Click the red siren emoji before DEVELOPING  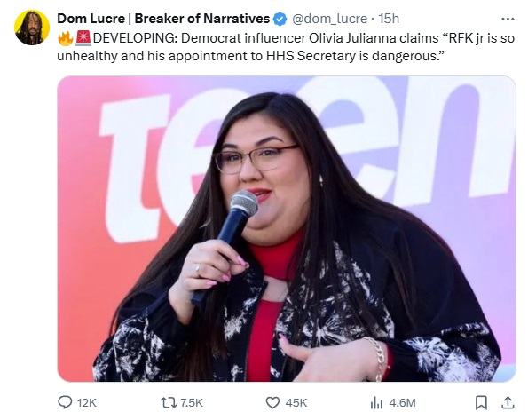(83, 38)
